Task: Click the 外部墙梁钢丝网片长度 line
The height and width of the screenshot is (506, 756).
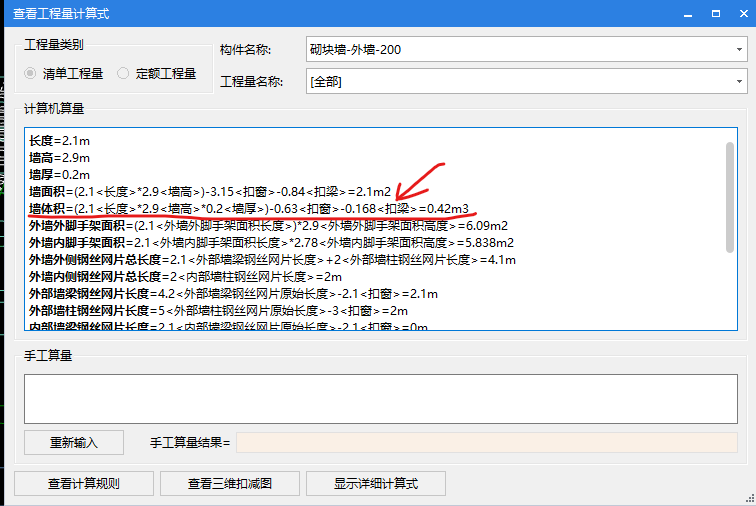Action: pos(233,294)
